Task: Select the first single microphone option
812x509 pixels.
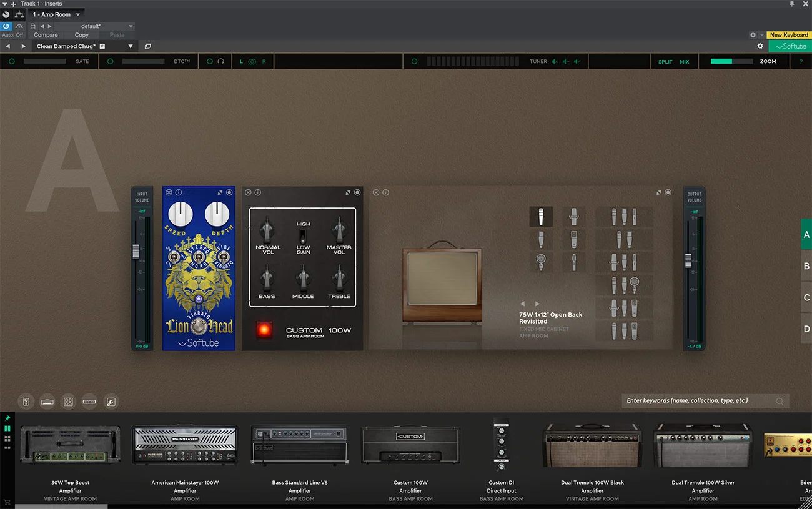Action: tap(541, 217)
